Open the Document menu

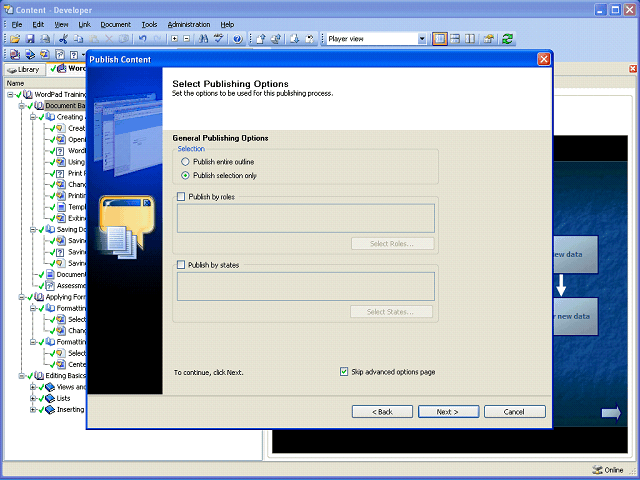(x=116, y=24)
